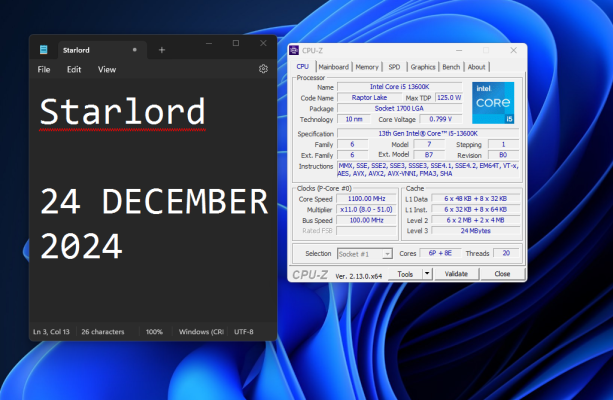The image size is (613, 400).
Task: Minimize the CPU-Z window
Action: click(x=459, y=50)
